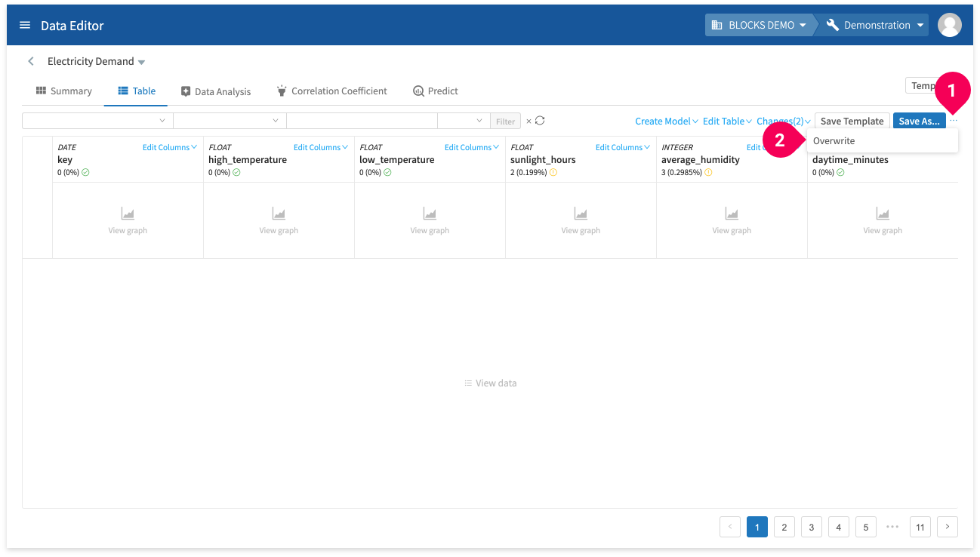Open the small fourth filter dropdown
Screen dimensions: 980x557
(464, 121)
